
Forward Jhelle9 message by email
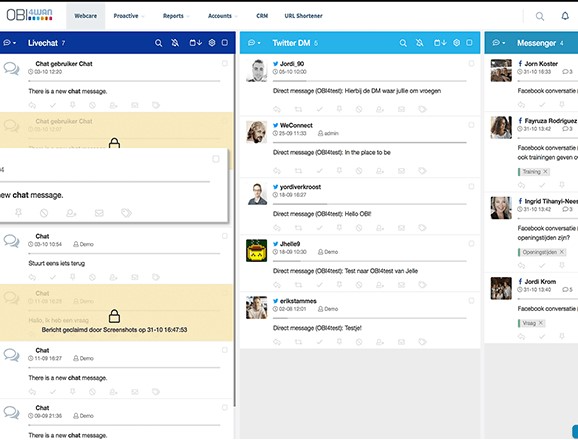tap(401, 285)
